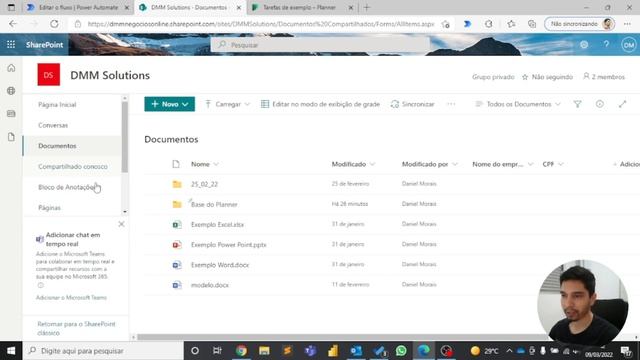Close the Teams chat promo panel

[x=121, y=224]
